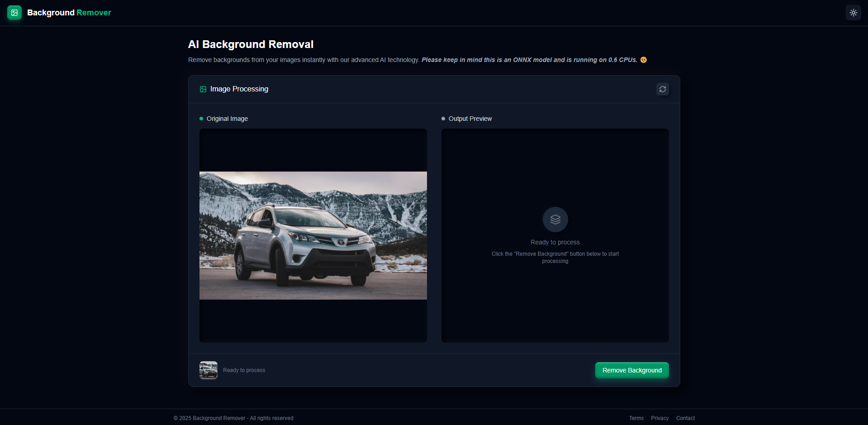Click the Background Remover logo icon

coord(14,13)
